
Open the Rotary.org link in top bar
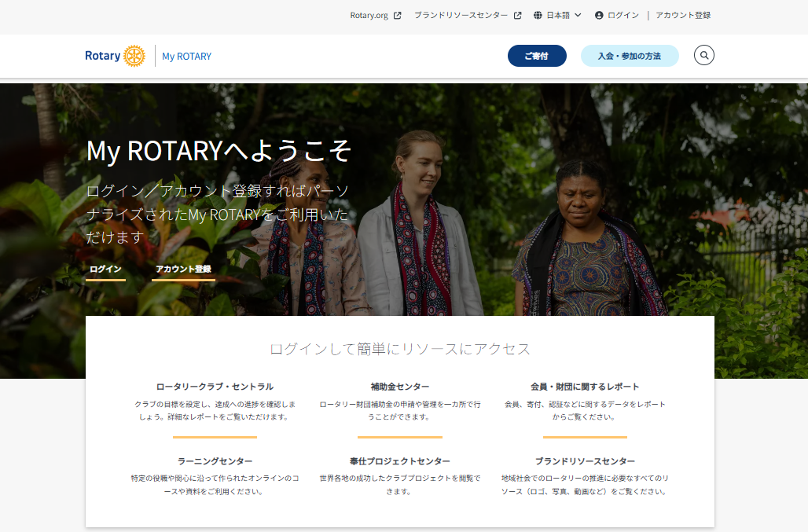[369, 15]
